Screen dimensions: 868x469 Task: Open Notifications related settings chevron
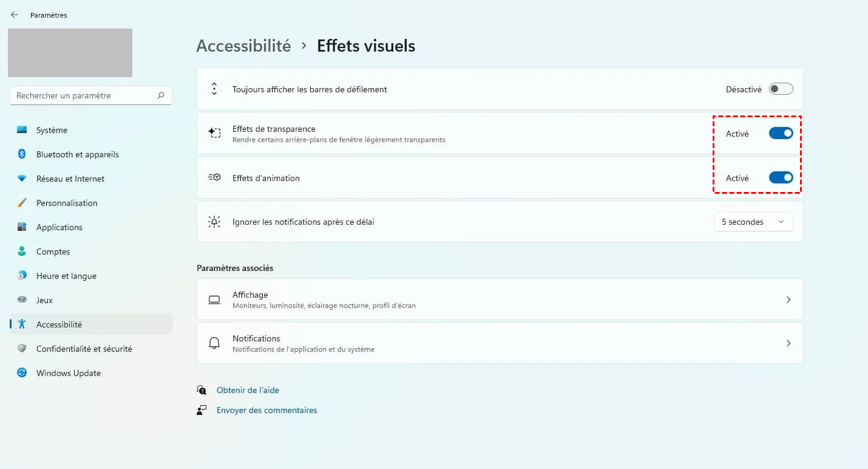coord(788,343)
